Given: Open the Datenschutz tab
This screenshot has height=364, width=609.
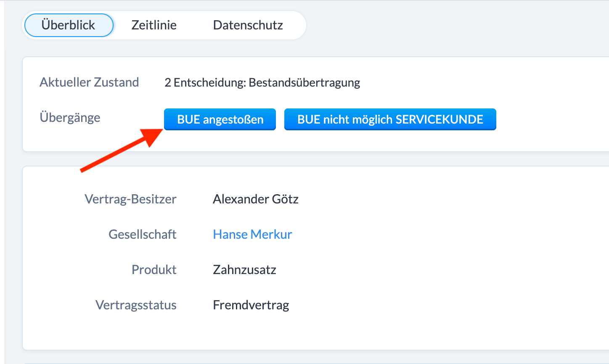Looking at the screenshot, I should (248, 25).
